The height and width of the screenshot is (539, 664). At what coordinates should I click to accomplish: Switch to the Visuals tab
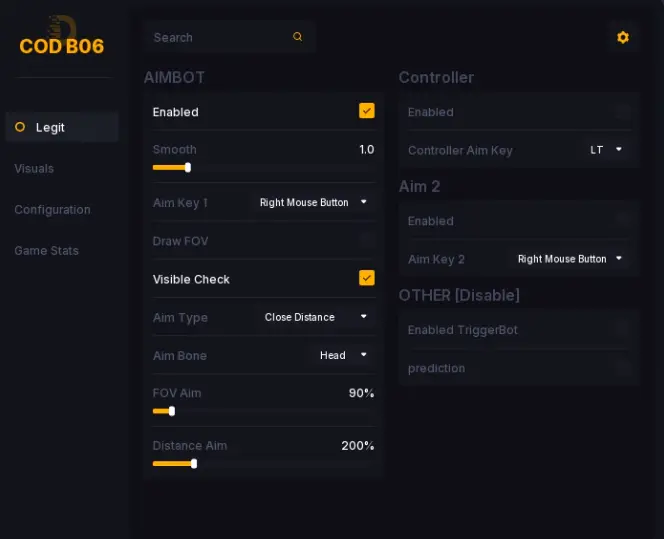(34, 168)
